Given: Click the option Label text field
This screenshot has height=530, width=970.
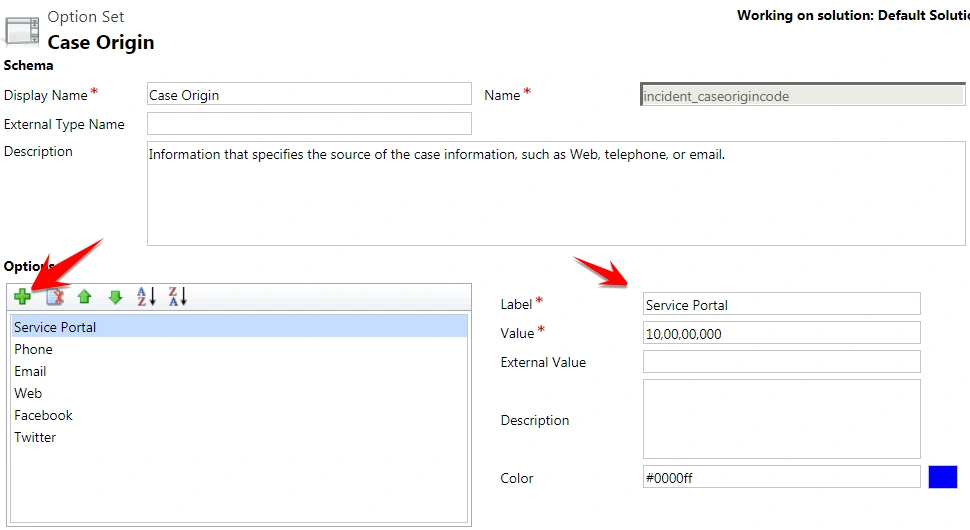Looking at the screenshot, I should click(782, 304).
